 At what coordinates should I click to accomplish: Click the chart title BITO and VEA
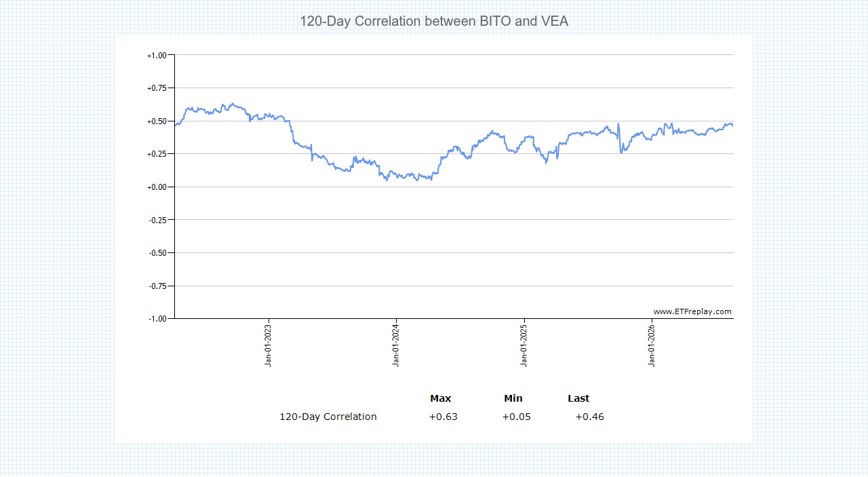(x=434, y=21)
